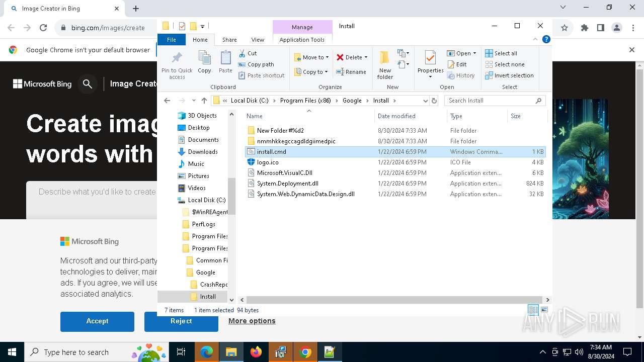Create a New folder
This screenshot has width=644, height=362.
pyautogui.click(x=385, y=65)
